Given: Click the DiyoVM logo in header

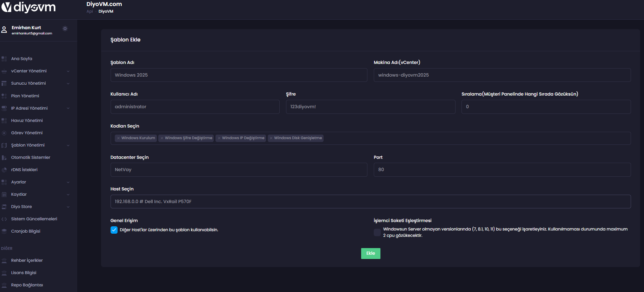Looking at the screenshot, I should (x=29, y=7).
